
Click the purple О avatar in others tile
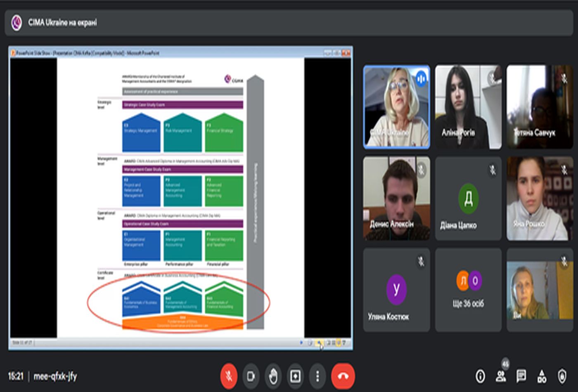click(x=475, y=281)
